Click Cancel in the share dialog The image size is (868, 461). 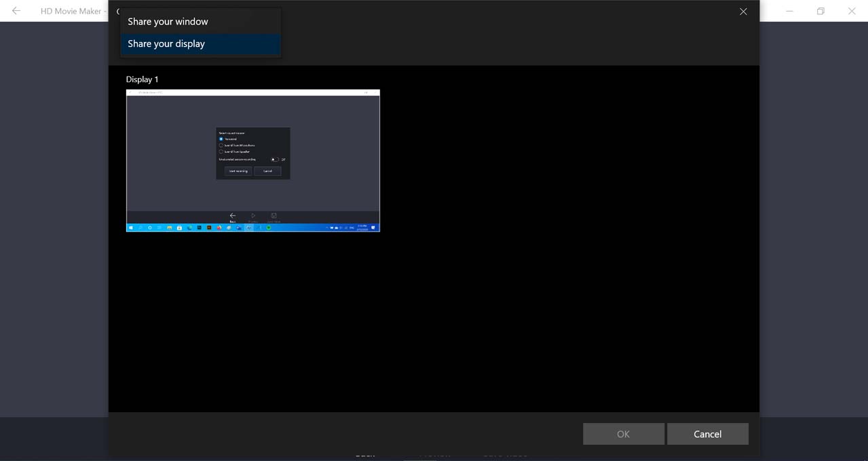click(x=707, y=434)
